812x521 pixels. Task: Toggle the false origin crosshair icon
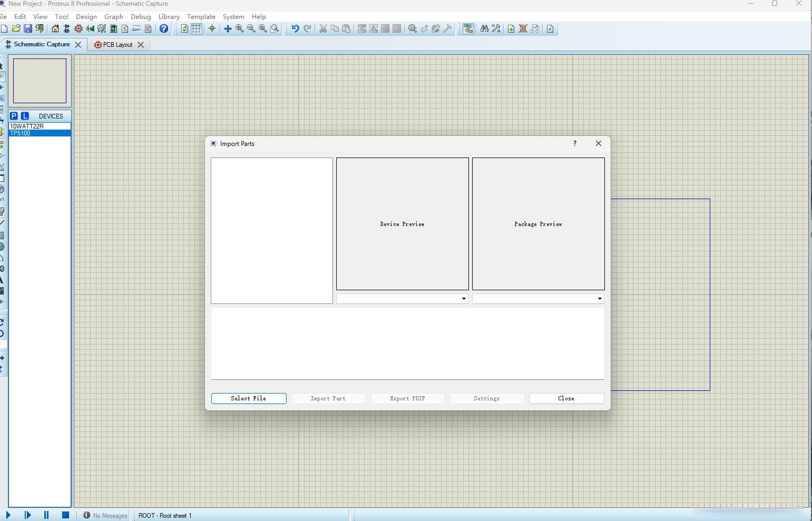coord(212,29)
